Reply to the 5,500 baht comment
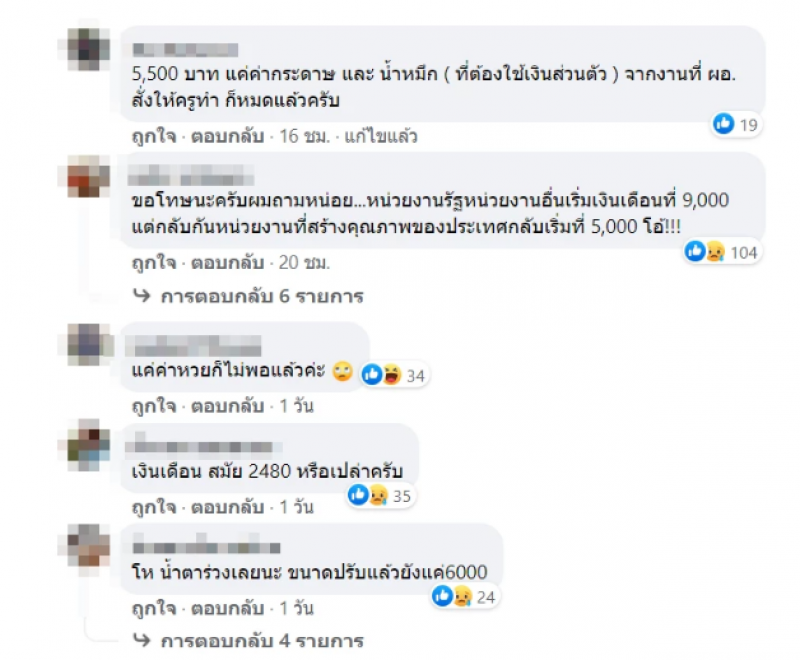The width and height of the screenshot is (800, 660). [x=228, y=137]
